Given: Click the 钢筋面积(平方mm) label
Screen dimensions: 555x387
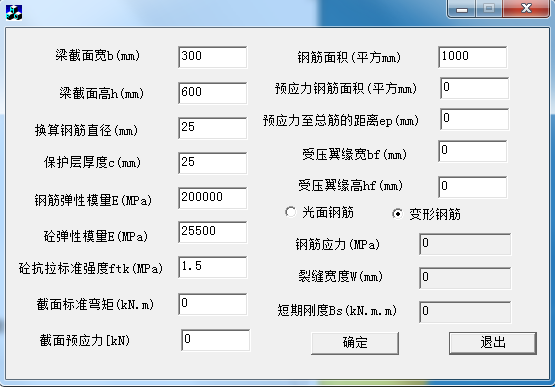Looking at the screenshot, I should (x=349, y=57).
